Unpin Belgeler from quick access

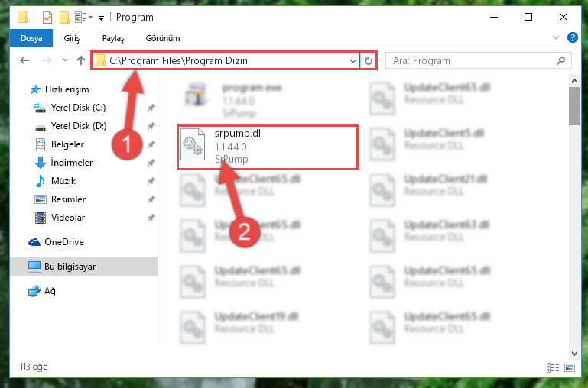(x=151, y=144)
